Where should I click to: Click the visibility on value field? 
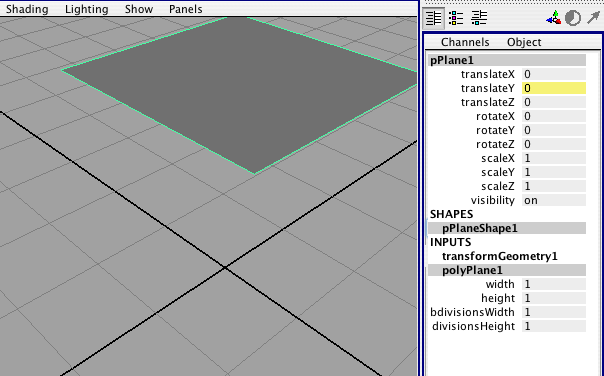(x=554, y=200)
